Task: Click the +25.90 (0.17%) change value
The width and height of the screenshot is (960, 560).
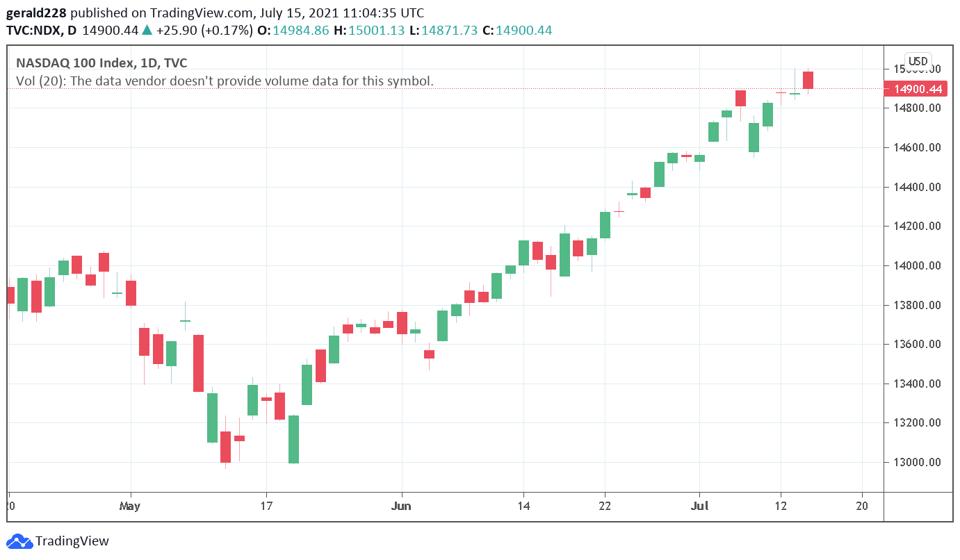Action: pos(204,30)
